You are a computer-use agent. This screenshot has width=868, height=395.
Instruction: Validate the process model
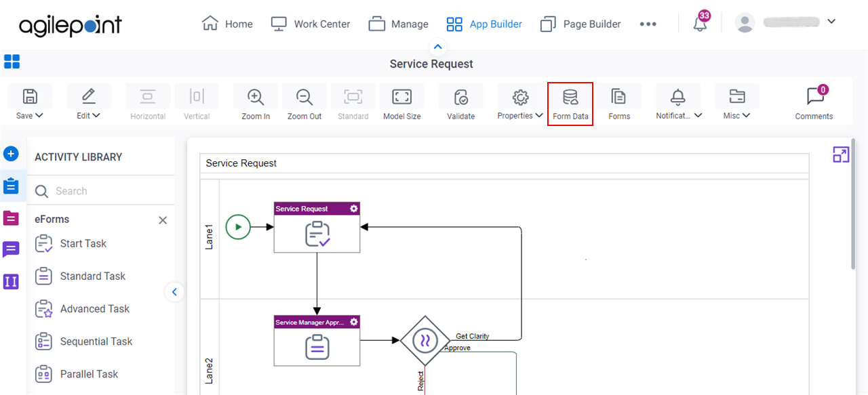pyautogui.click(x=461, y=103)
